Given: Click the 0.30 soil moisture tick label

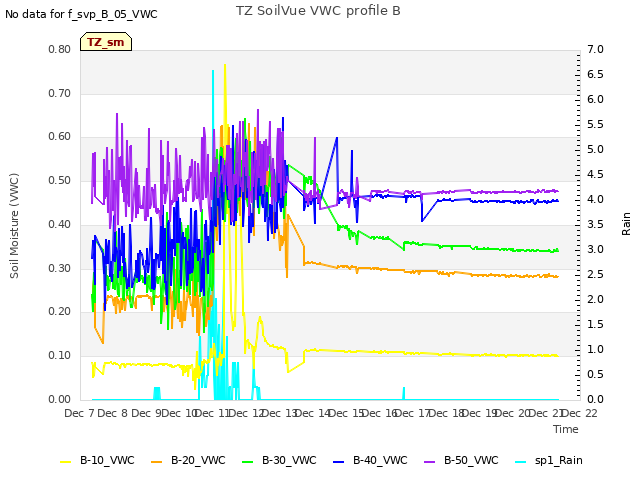Looking at the screenshot, I should [x=60, y=269].
